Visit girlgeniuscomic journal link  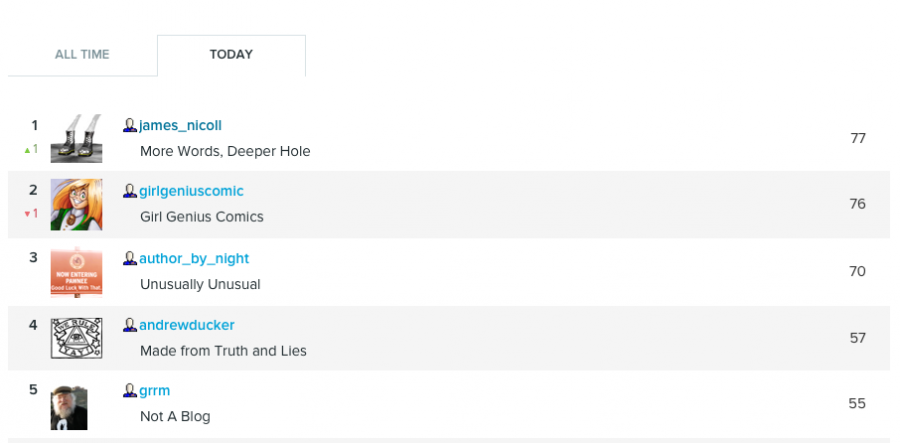click(x=191, y=191)
